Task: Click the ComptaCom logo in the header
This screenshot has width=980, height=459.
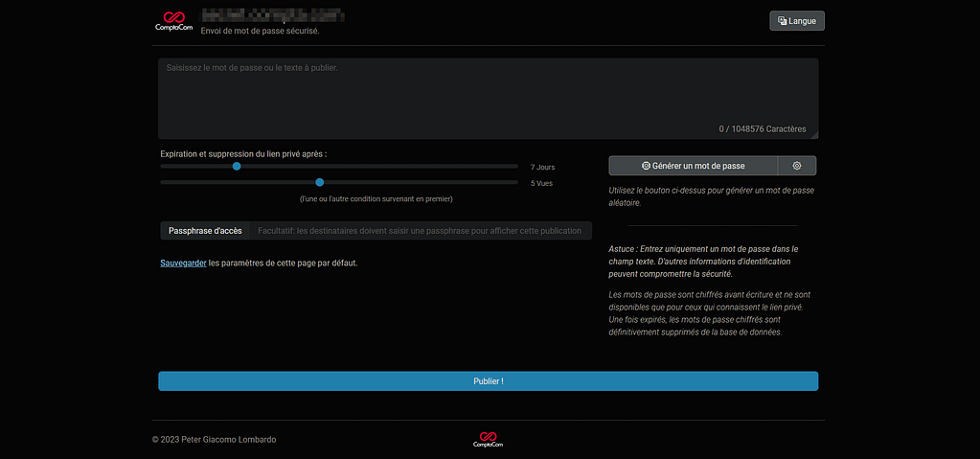Action: click(x=173, y=21)
